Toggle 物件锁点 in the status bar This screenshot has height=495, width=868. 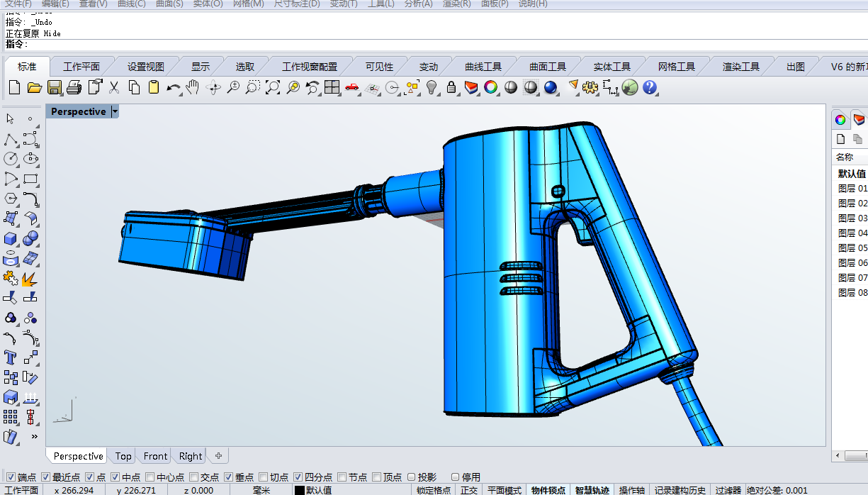(x=548, y=490)
